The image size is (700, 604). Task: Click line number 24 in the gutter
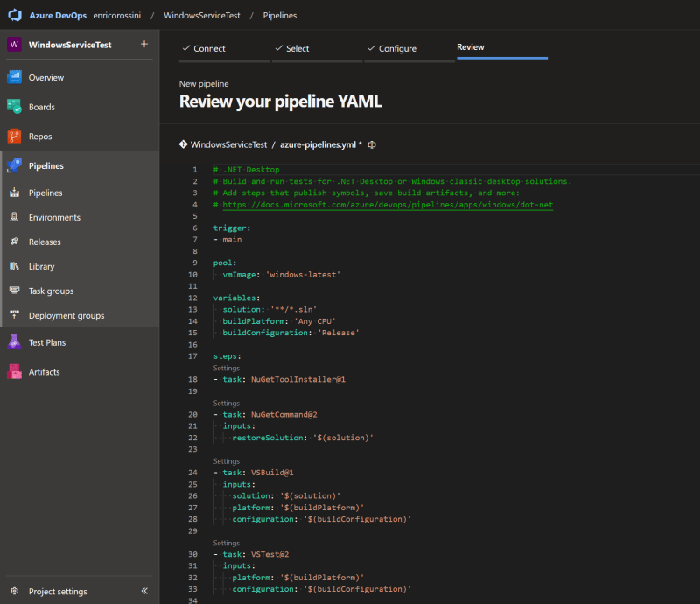(192, 472)
